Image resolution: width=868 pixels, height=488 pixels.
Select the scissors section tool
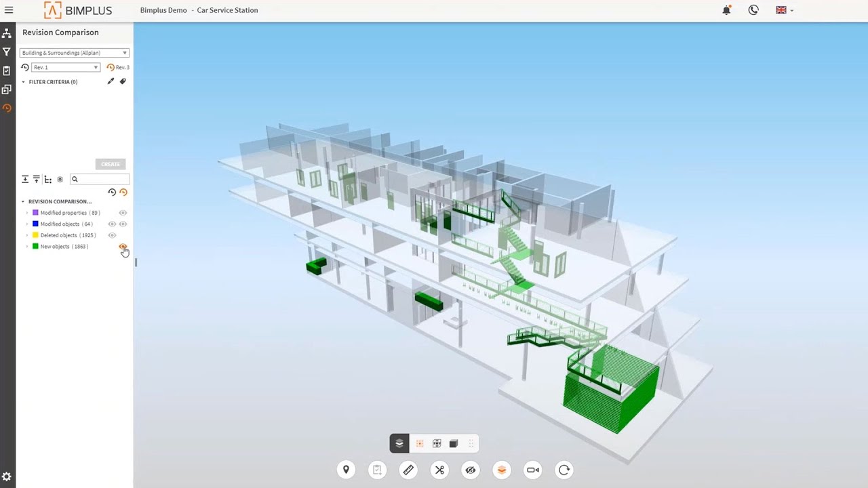tap(439, 470)
